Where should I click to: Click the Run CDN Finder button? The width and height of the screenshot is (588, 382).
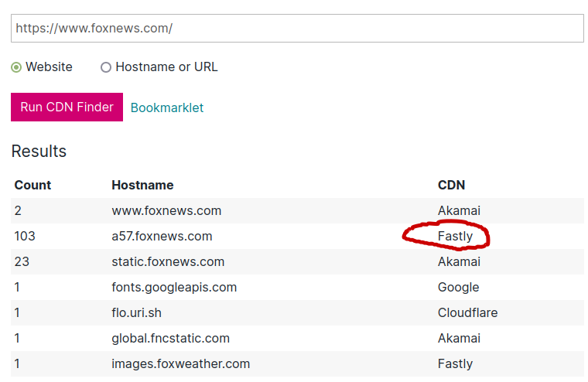coord(67,107)
